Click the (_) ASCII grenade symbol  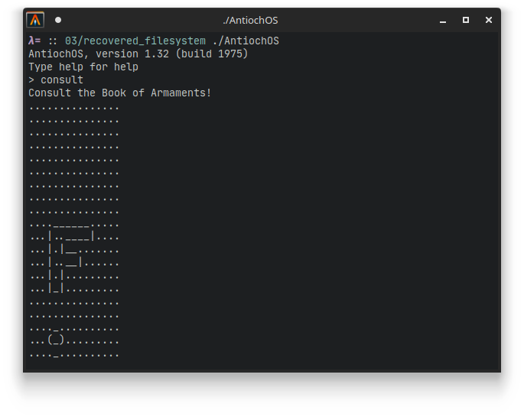(x=56, y=340)
